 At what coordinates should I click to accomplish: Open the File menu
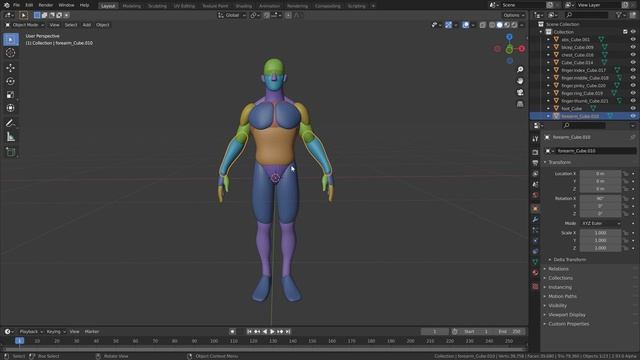click(x=16, y=5)
